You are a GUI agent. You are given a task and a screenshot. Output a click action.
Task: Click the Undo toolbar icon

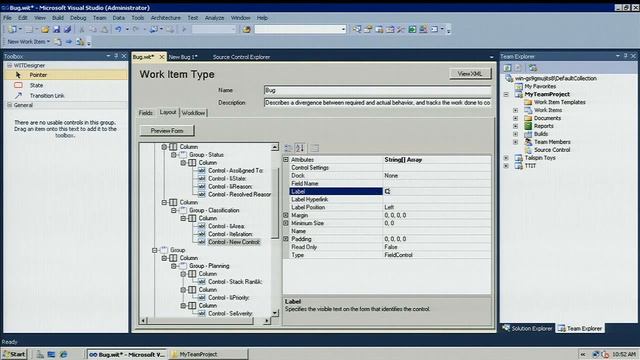click(x=118, y=29)
